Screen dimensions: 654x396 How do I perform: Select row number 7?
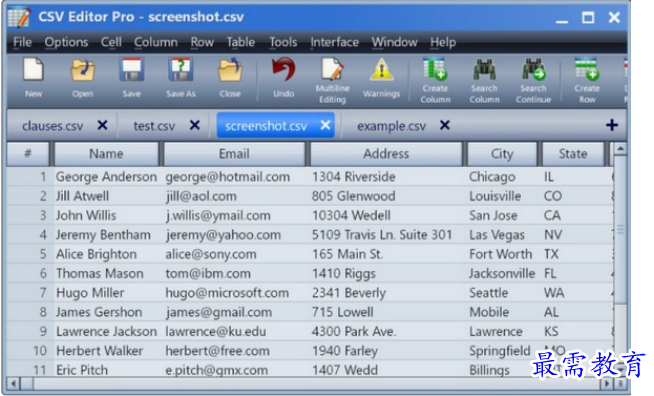(x=43, y=293)
